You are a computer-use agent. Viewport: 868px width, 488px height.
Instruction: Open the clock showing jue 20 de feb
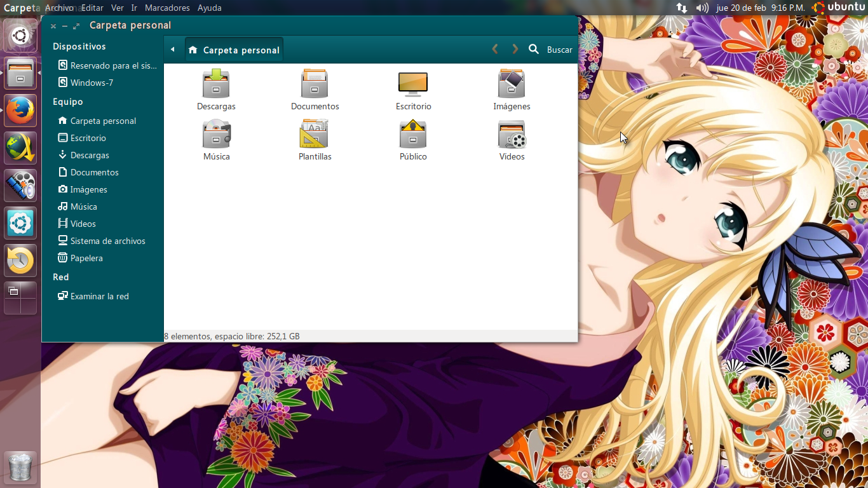point(761,8)
